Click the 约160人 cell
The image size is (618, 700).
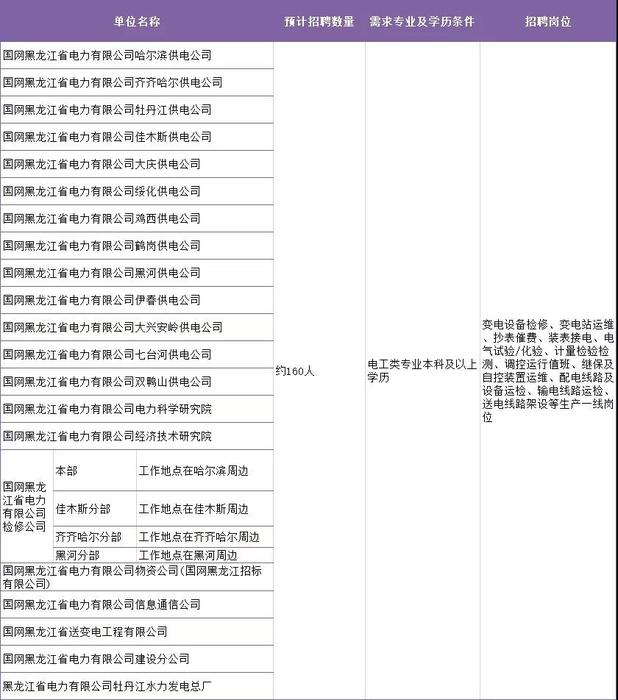(x=319, y=371)
